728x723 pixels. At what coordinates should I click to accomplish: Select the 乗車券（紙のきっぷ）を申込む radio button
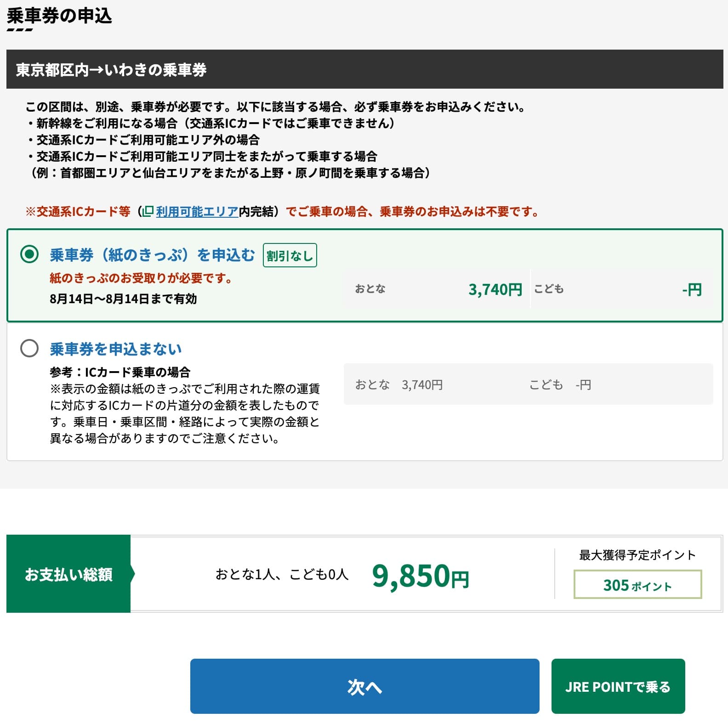tap(29, 254)
